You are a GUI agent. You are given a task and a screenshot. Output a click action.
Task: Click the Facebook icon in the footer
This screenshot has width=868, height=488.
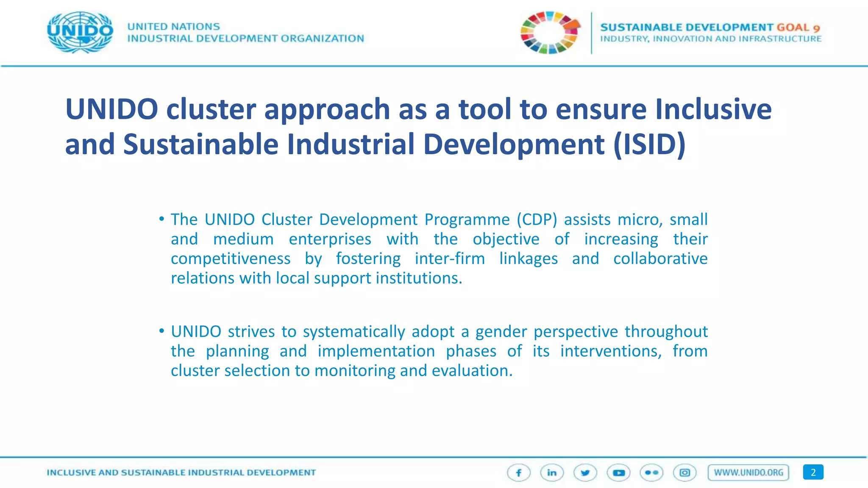click(x=518, y=473)
